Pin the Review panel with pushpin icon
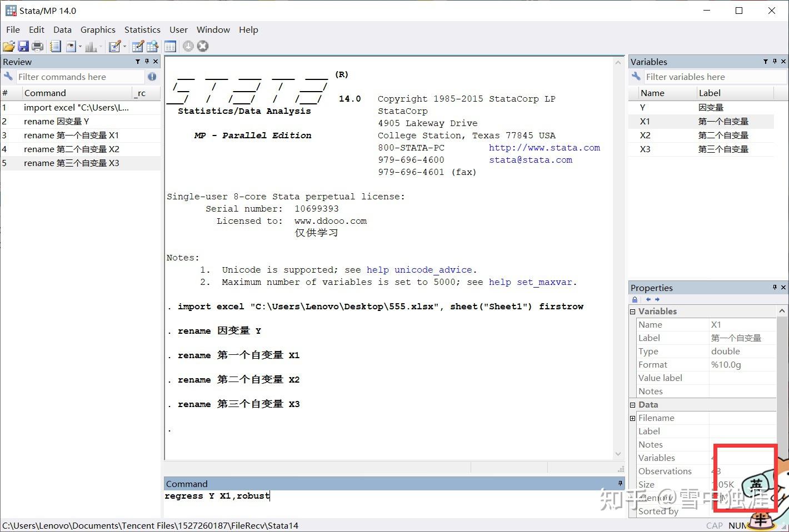The image size is (789, 532). pos(147,62)
